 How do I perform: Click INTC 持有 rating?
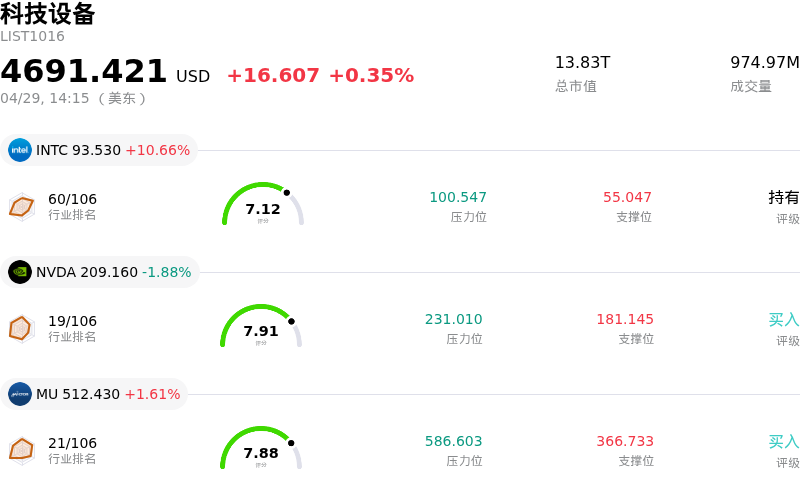coord(784,197)
